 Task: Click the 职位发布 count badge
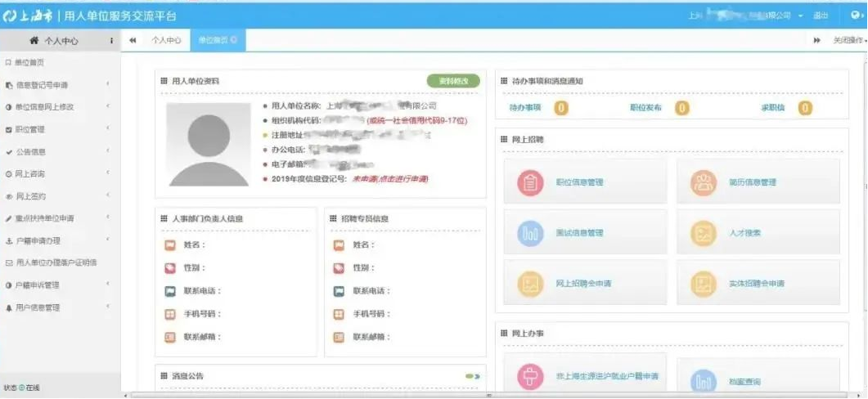pyautogui.click(x=682, y=108)
